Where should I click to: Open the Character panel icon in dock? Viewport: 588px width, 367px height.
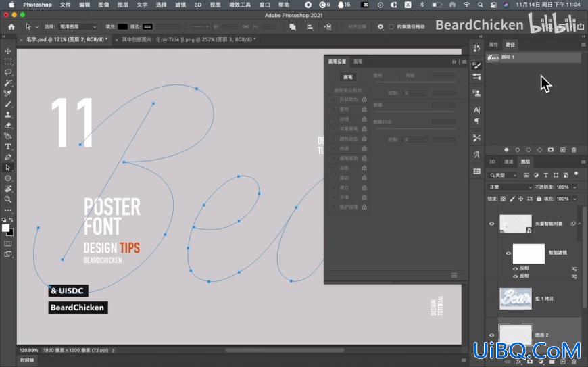[x=476, y=110]
